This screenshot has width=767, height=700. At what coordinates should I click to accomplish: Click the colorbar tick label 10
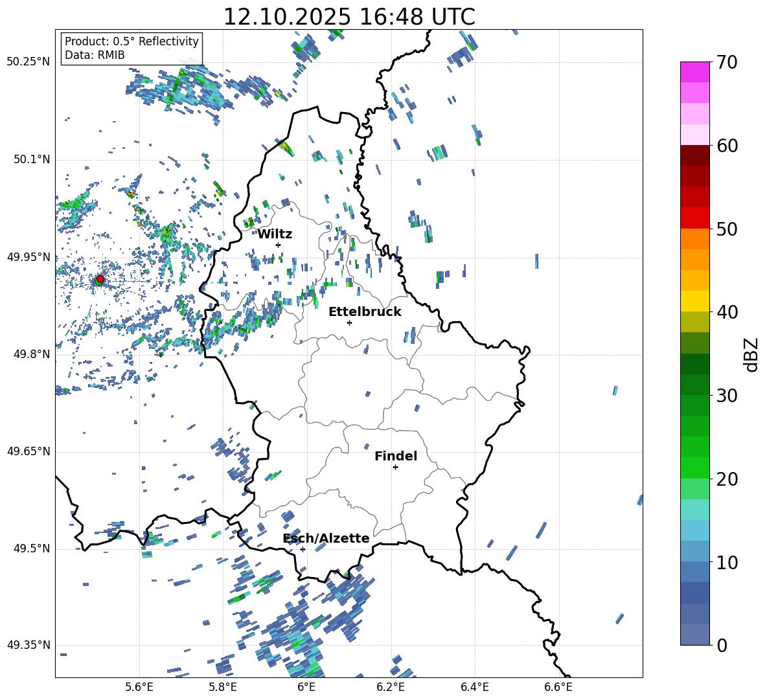[727, 562]
